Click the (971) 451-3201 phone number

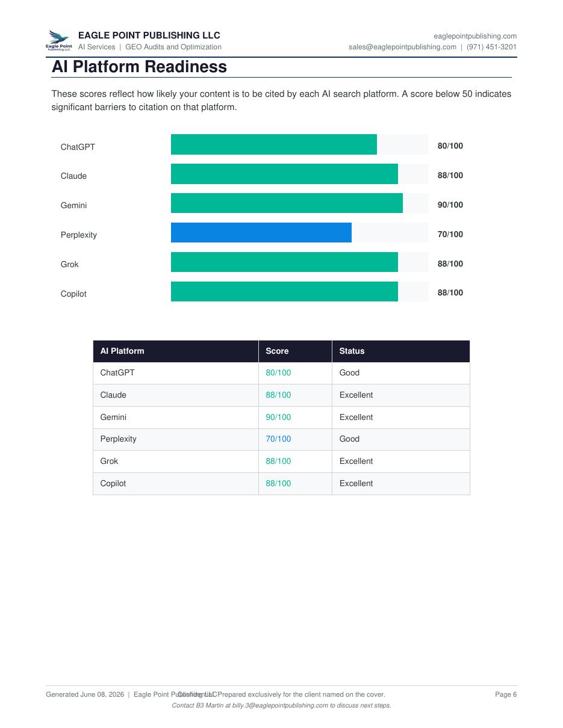pos(491,47)
